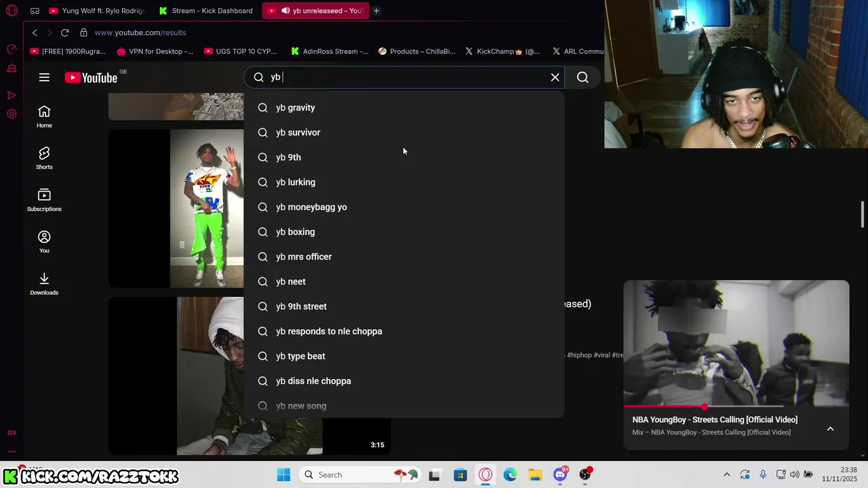Open Opera sidebar settings gear
This screenshot has width=868, height=488.
tap(12, 114)
